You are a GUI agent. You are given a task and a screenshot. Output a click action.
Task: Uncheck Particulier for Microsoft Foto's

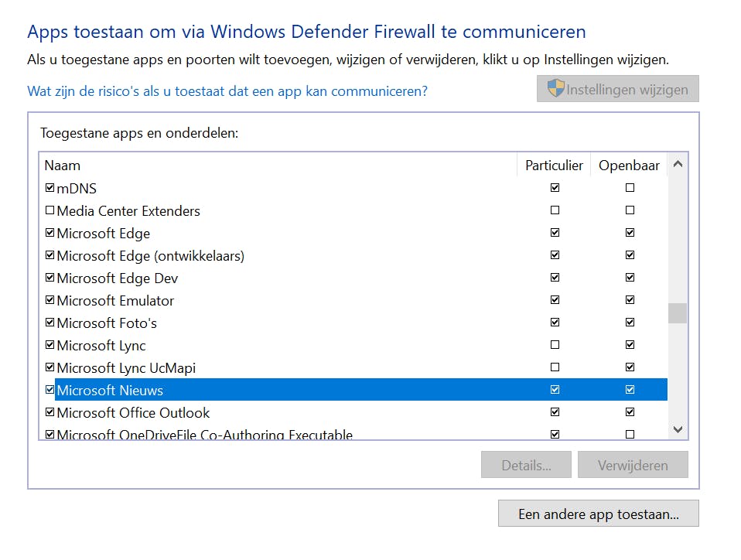coord(555,323)
